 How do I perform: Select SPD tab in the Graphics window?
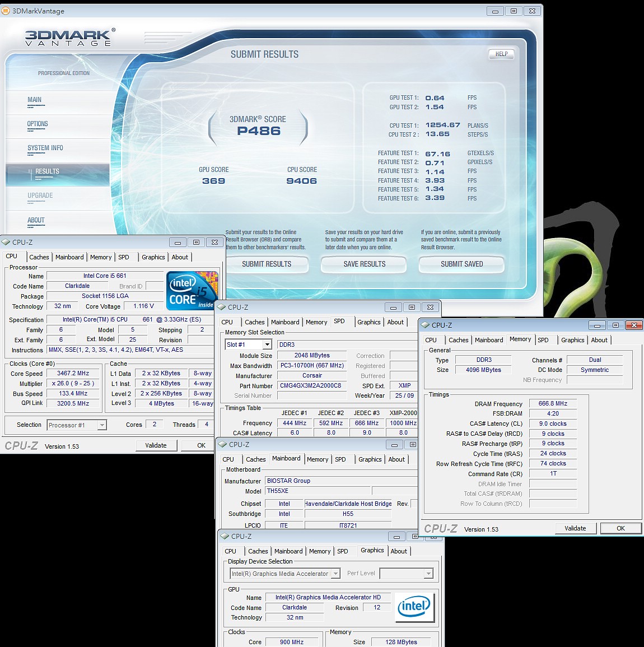tap(342, 551)
